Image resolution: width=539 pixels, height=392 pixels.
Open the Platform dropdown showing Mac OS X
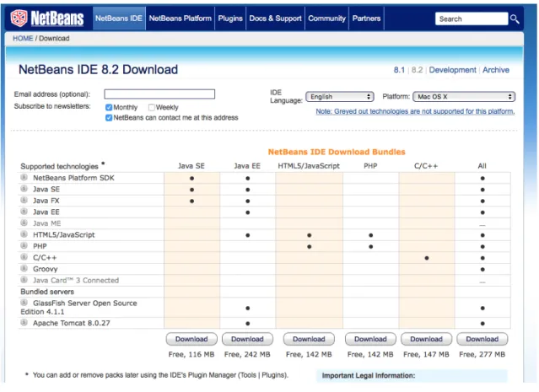[x=464, y=97]
